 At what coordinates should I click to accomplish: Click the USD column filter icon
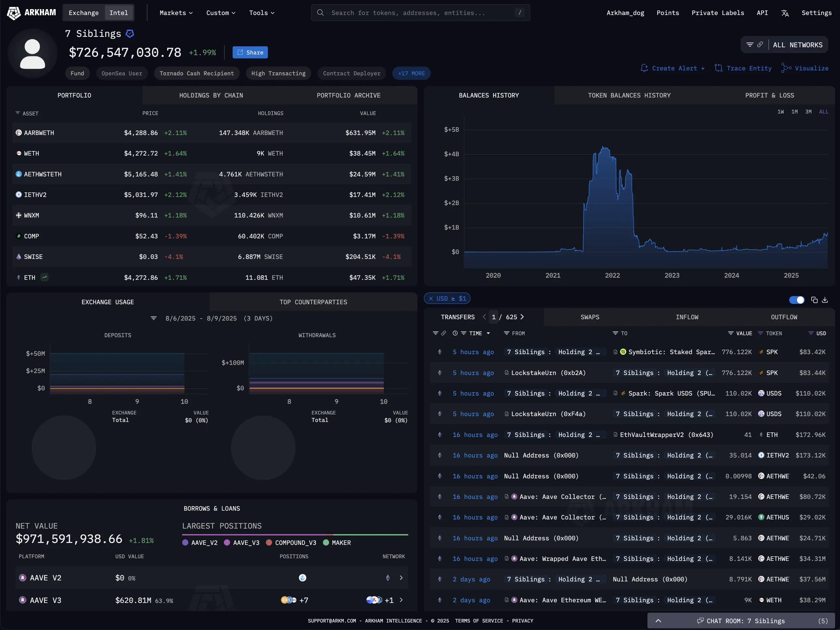[x=811, y=333]
